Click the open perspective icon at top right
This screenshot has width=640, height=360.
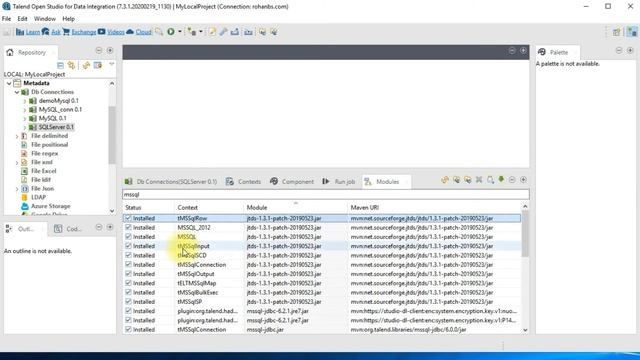point(616,32)
